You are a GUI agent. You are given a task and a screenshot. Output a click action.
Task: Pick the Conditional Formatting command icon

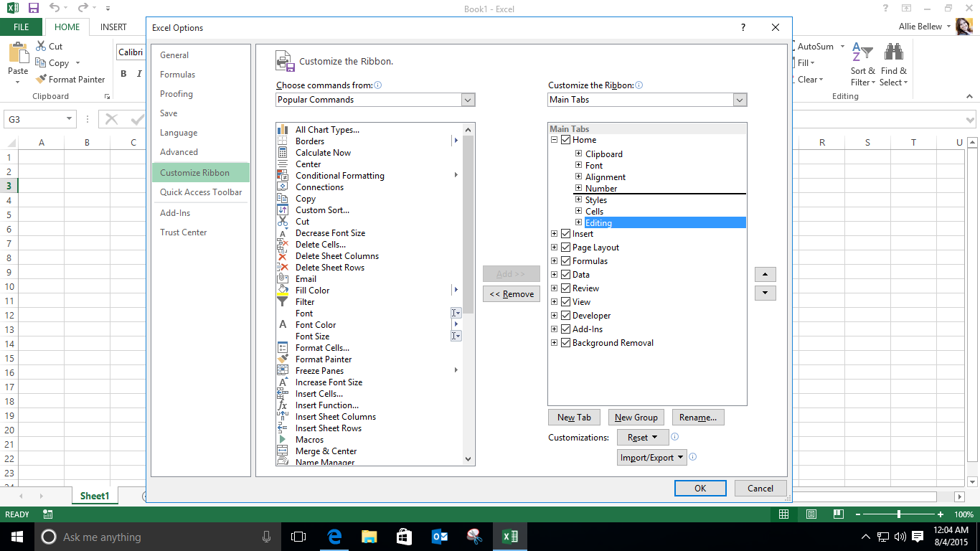coord(283,176)
